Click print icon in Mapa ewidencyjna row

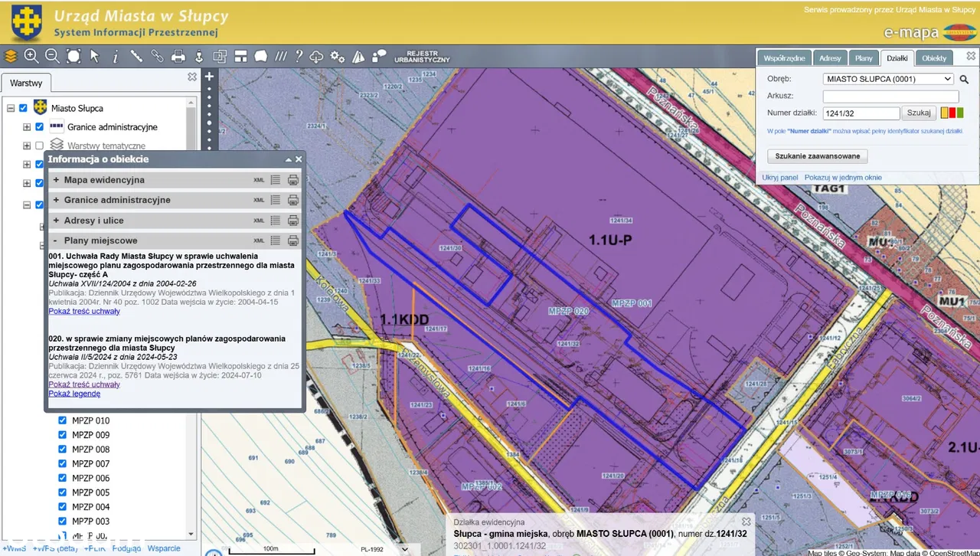(x=292, y=180)
